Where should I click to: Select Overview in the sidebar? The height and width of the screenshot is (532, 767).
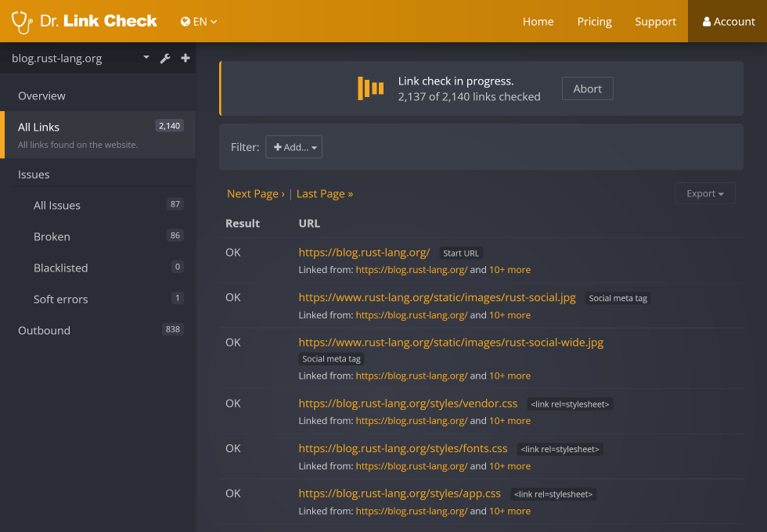pos(98,95)
